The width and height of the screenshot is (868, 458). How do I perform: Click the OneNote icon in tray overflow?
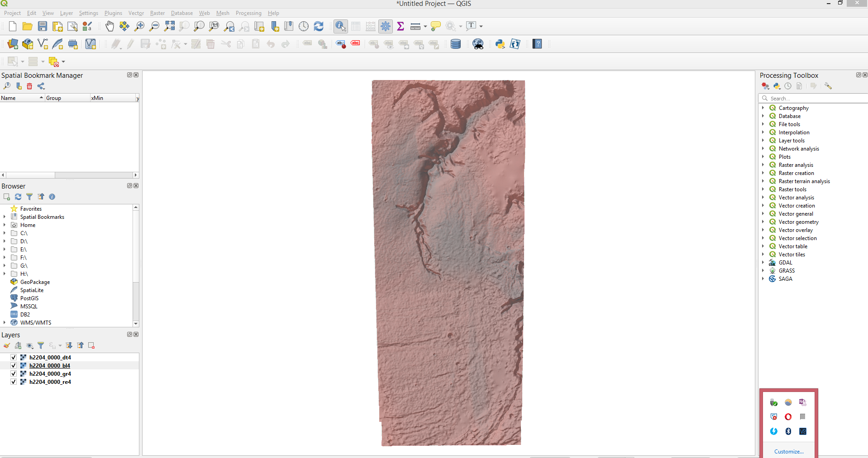(803, 402)
